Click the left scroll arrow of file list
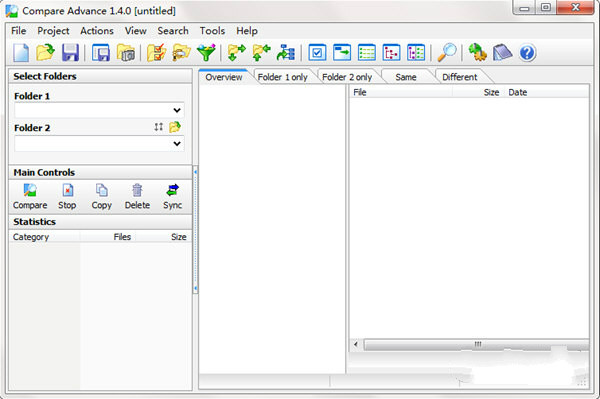 (x=356, y=344)
